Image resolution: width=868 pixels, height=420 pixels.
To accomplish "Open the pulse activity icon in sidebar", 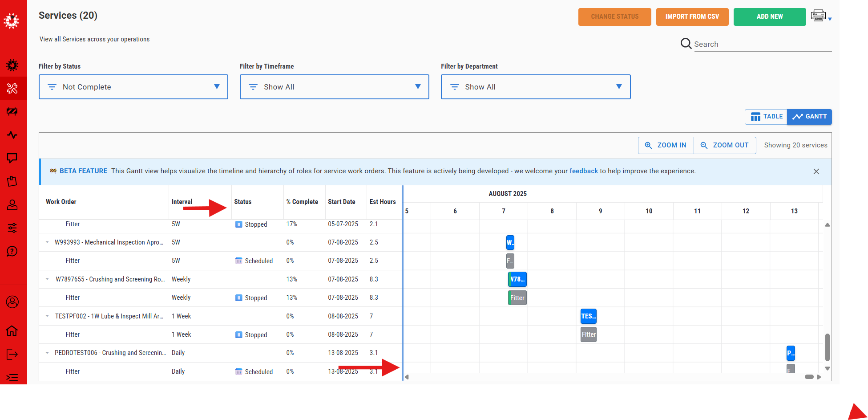I will tap(12, 135).
